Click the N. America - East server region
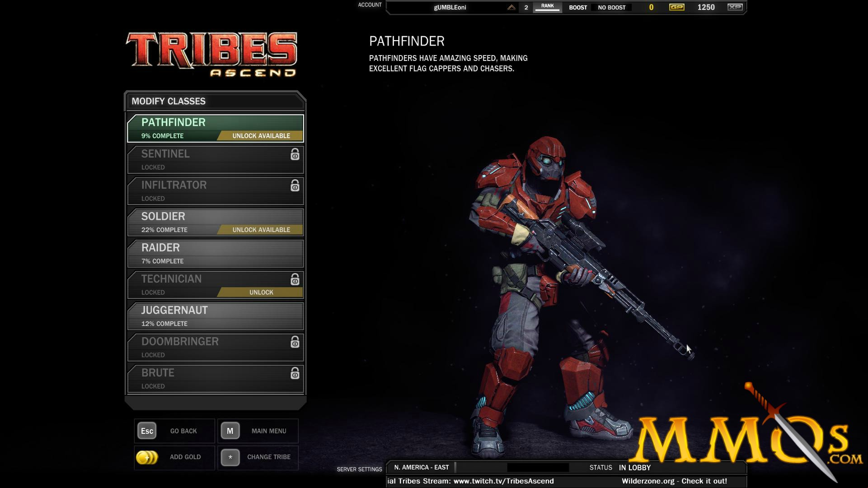 (x=422, y=467)
